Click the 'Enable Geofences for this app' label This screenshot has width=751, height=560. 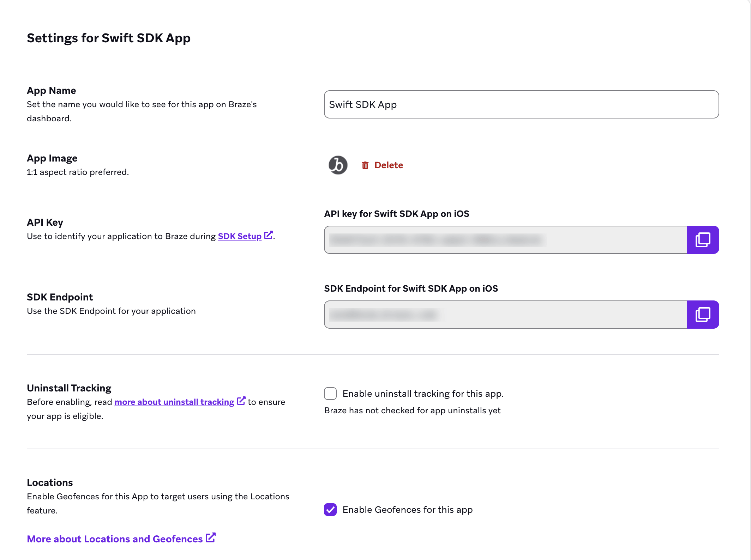pyautogui.click(x=408, y=510)
